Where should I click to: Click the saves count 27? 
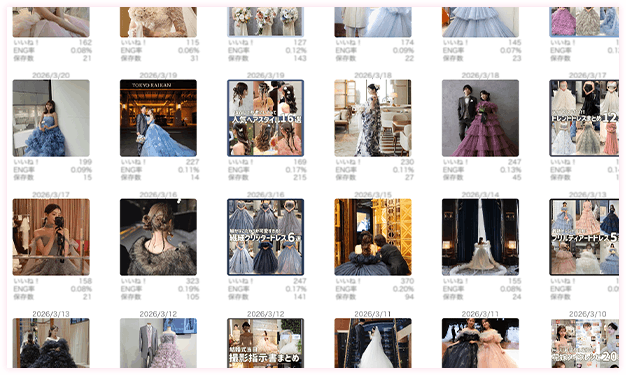click(409, 177)
